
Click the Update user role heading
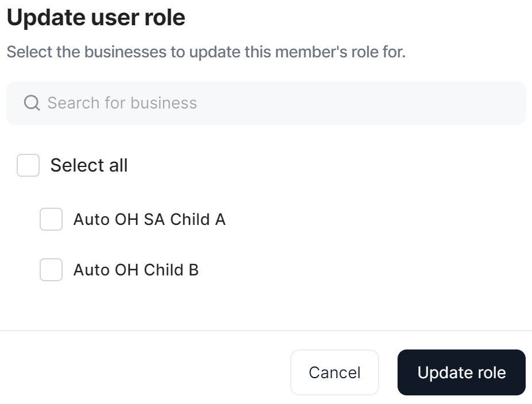click(96, 18)
